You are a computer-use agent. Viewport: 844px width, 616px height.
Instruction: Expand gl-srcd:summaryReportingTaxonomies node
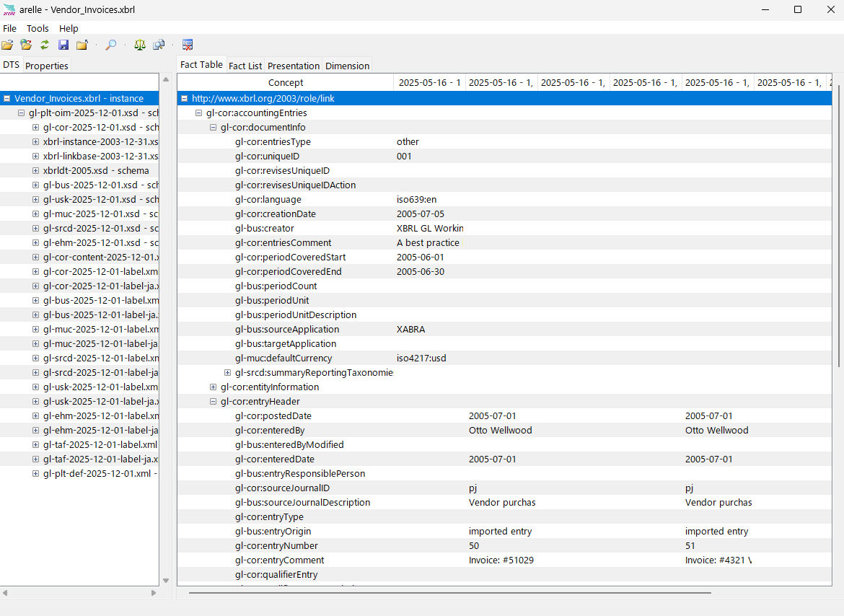pyautogui.click(x=228, y=373)
